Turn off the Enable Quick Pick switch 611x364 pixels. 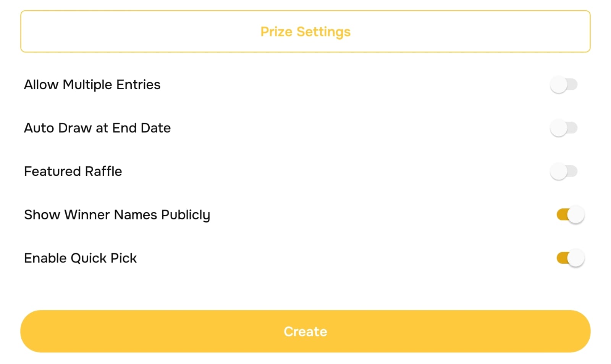pyautogui.click(x=570, y=258)
